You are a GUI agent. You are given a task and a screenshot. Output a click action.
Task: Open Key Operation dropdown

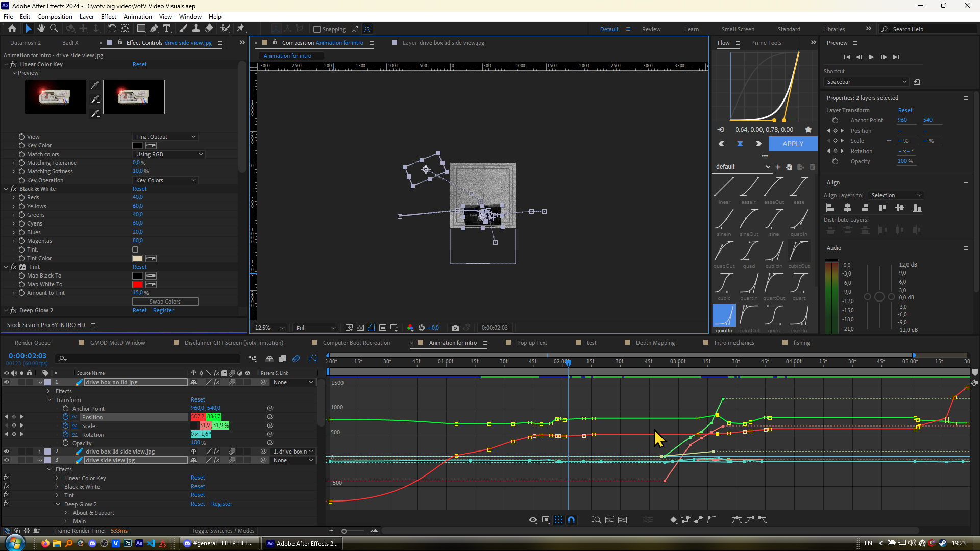pyautogui.click(x=165, y=180)
